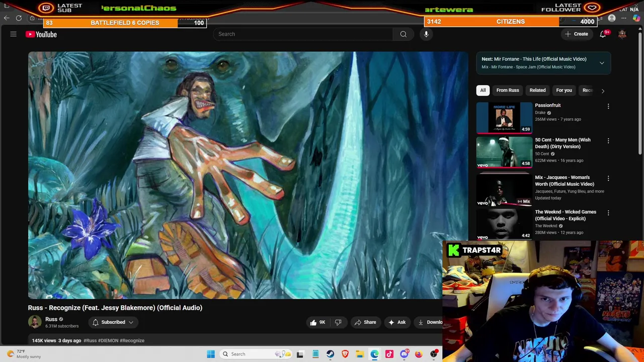This screenshot has width=644, height=362.
Task: Select the Related filter chip
Action: (537, 90)
